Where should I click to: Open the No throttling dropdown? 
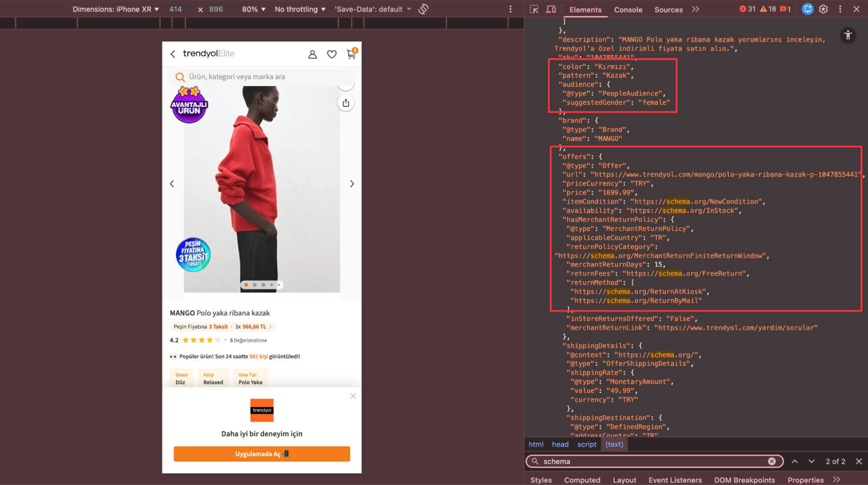pos(300,9)
